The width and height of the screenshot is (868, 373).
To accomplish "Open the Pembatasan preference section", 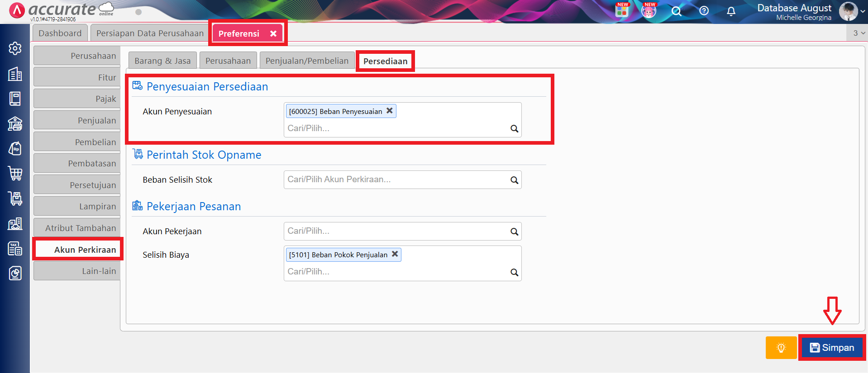I will pyautogui.click(x=77, y=163).
